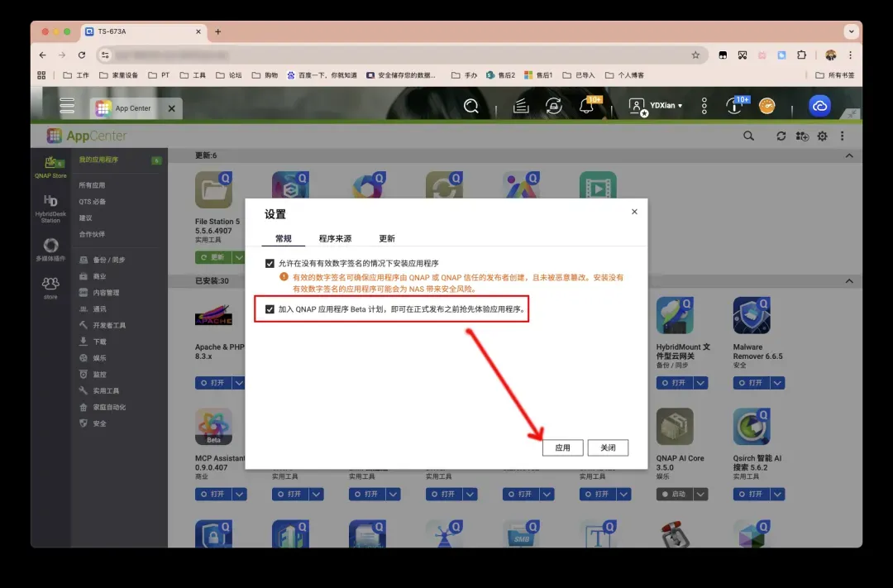893x588 pixels.
Task: Open the notifications bell icon
Action: 587,107
